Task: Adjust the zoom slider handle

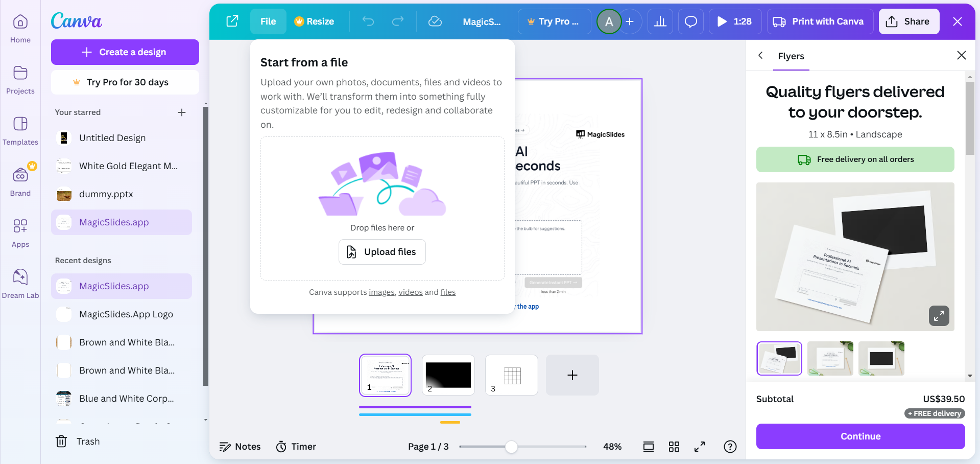Action: point(511,447)
